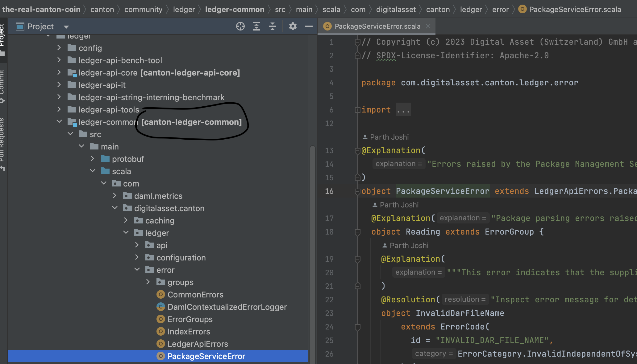Screen dimensions: 637x364
Task: Click the package keyword on line 4
Action: pyautogui.click(x=378, y=83)
